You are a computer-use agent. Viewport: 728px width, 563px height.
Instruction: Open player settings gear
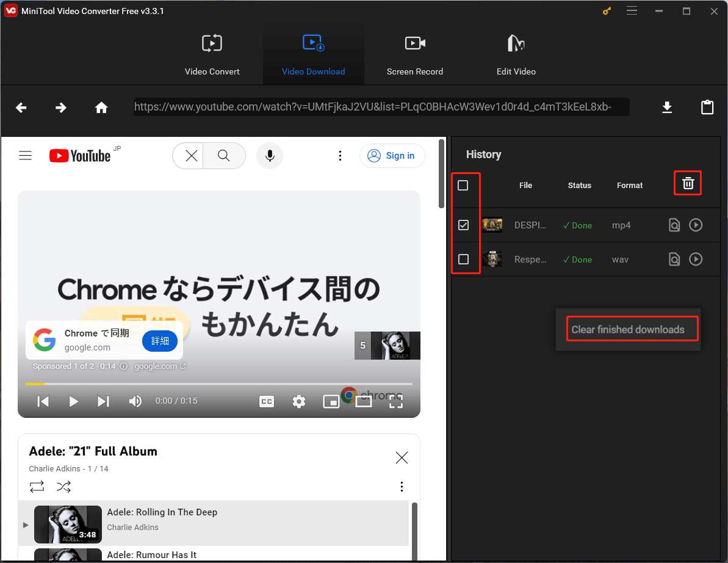coord(299,401)
